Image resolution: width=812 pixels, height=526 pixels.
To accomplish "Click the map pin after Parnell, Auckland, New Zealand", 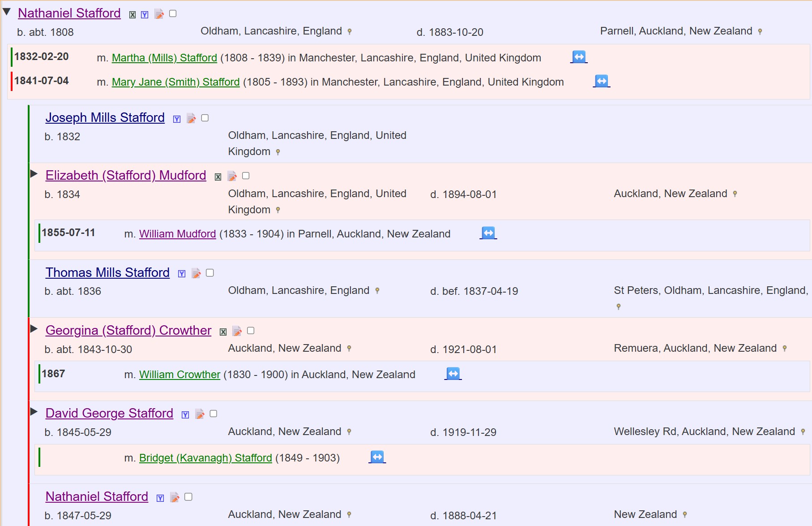I will (x=760, y=32).
